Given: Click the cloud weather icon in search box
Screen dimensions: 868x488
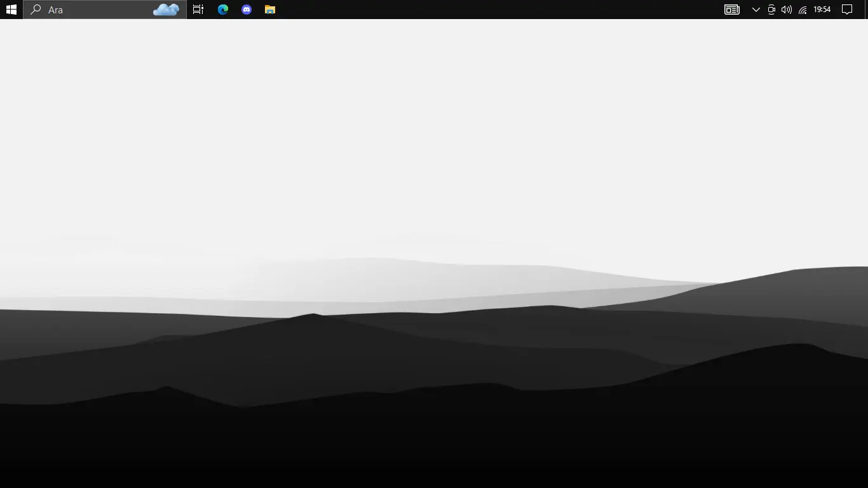Looking at the screenshot, I should (x=166, y=10).
